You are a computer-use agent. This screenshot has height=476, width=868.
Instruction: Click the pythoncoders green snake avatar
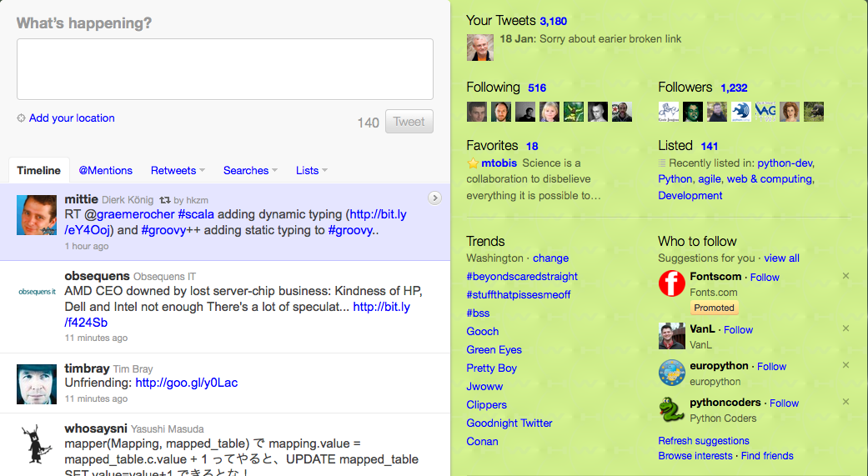coord(671,409)
